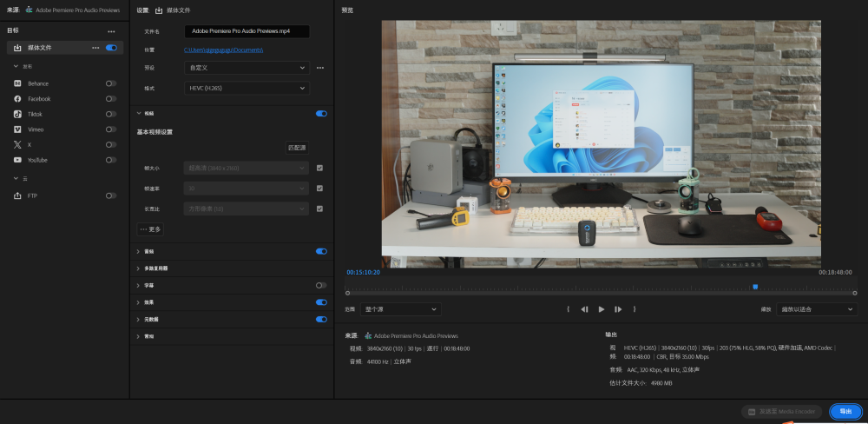Click the Facebook icon in destinations
The height and width of the screenshot is (424, 868).
[x=17, y=99]
